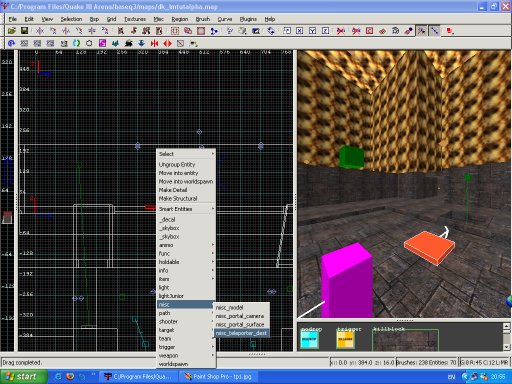Toggle the show patch bounding box button
The image size is (512, 384).
pos(369,31)
